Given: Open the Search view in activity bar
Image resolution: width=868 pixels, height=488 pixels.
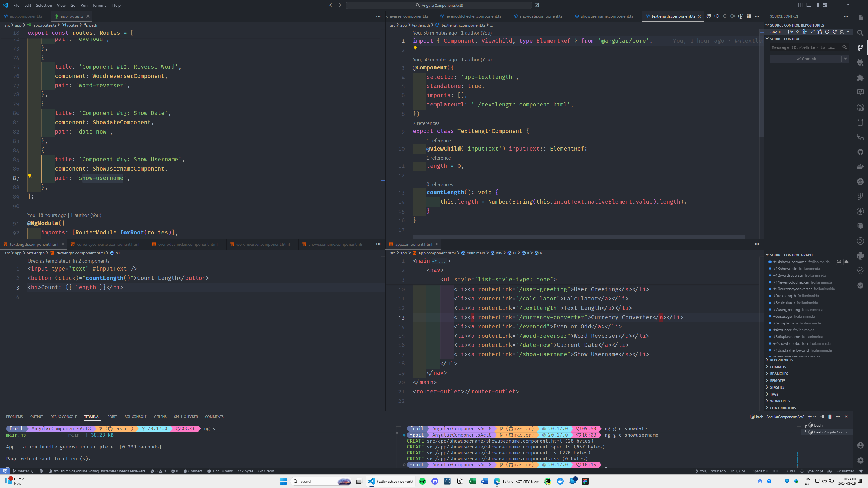Looking at the screenshot, I should click(860, 33).
